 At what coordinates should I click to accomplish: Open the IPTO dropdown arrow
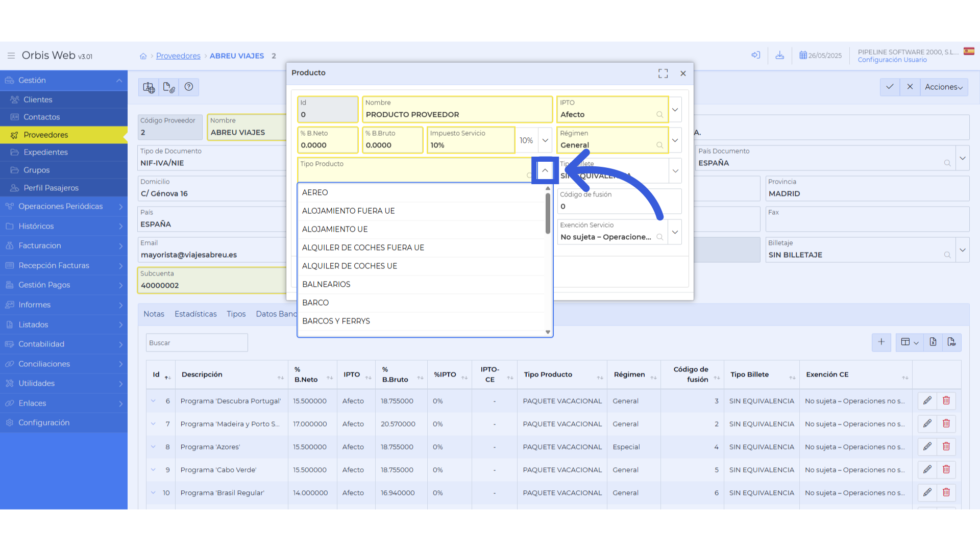tap(675, 110)
